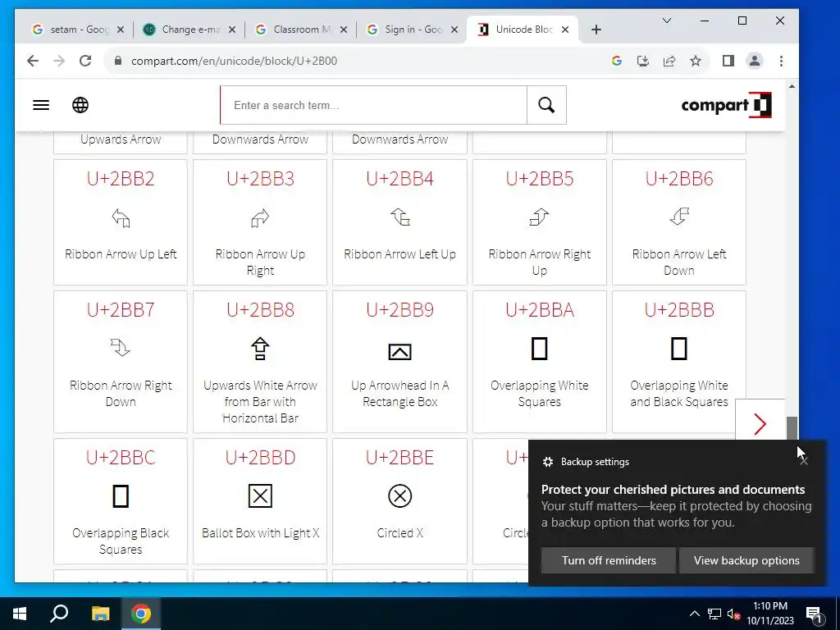Open the U+2BB2 character link
The width and height of the screenshot is (840, 630).
coord(121,178)
